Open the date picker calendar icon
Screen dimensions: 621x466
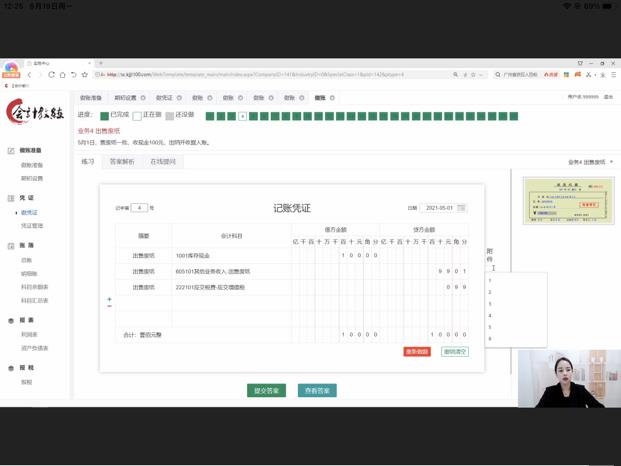(461, 208)
